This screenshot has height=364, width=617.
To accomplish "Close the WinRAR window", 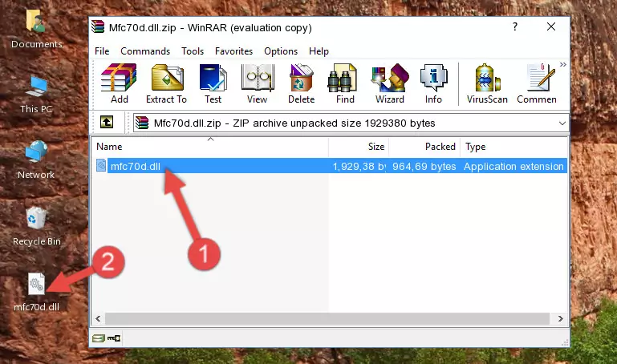I will pos(551,26).
